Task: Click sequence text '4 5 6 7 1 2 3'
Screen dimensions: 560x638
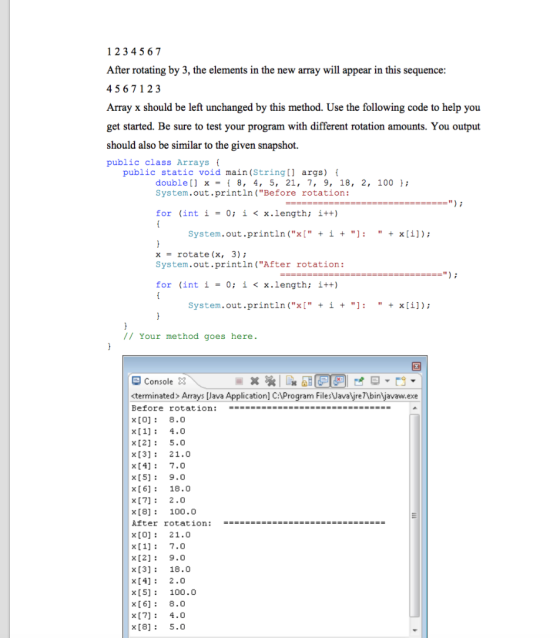Action: pyautogui.click(x=134, y=89)
